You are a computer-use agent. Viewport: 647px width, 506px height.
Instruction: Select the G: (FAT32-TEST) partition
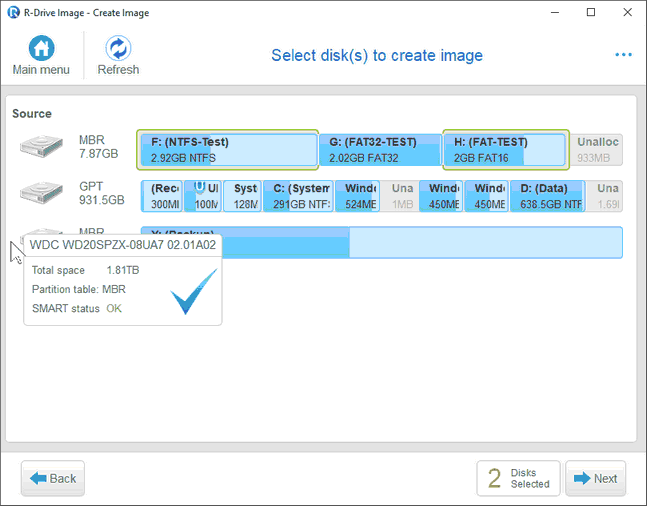[380, 149]
